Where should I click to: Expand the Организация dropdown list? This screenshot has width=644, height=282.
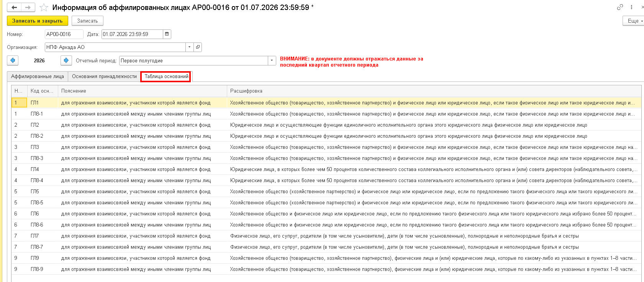point(189,47)
